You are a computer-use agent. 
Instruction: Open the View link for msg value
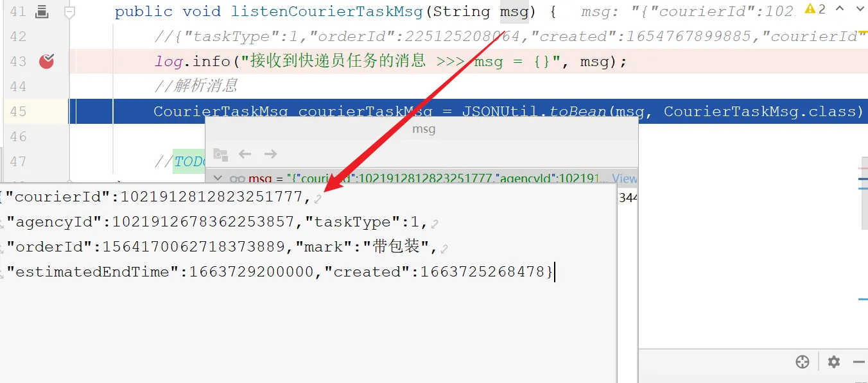624,178
